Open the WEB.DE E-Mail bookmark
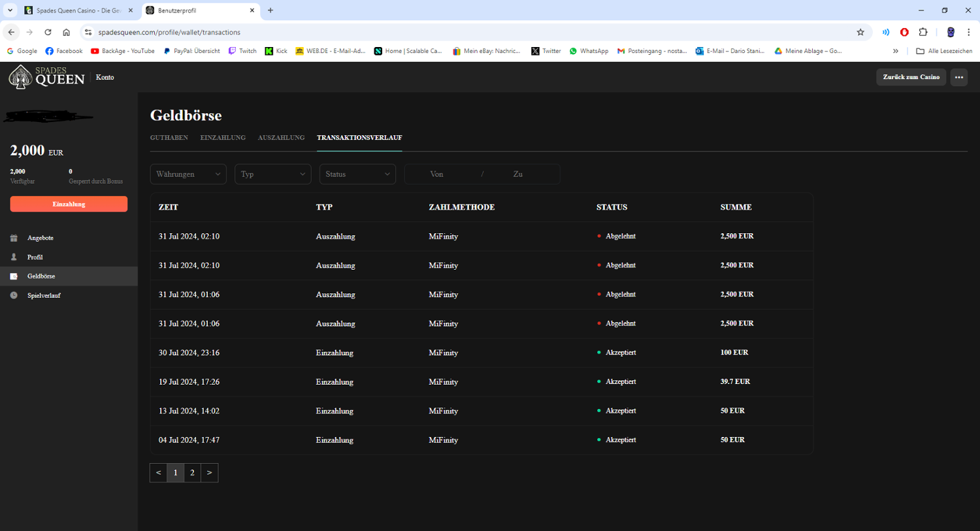The height and width of the screenshot is (531, 980). [331, 51]
